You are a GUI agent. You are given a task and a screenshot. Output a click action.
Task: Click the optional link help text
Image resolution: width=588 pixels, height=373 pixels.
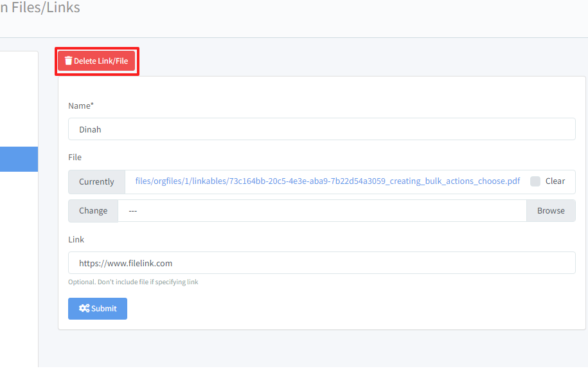point(133,282)
